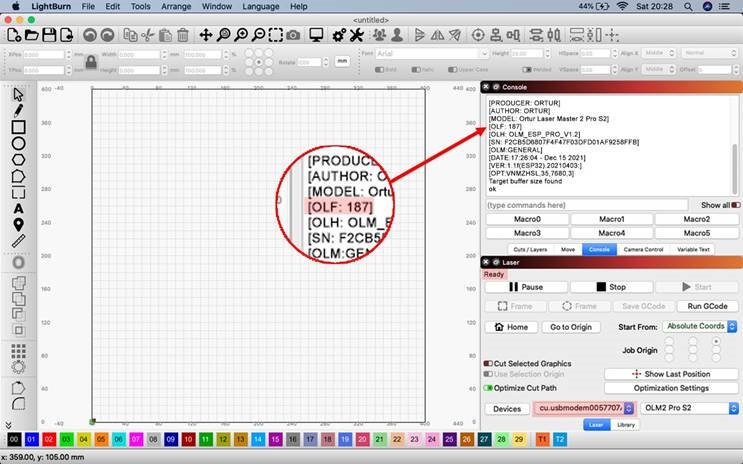Click the Redo arrow icon
Image resolution: width=743 pixels, height=464 pixels.
click(x=108, y=35)
